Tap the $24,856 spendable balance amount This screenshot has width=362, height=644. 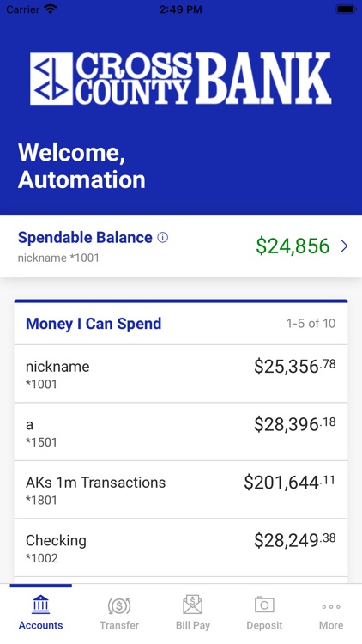[293, 246]
